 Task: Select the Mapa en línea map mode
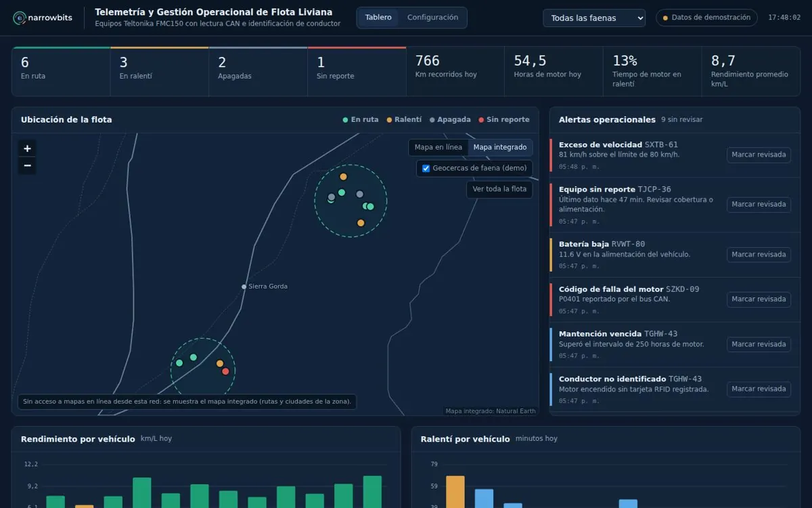[x=438, y=147]
